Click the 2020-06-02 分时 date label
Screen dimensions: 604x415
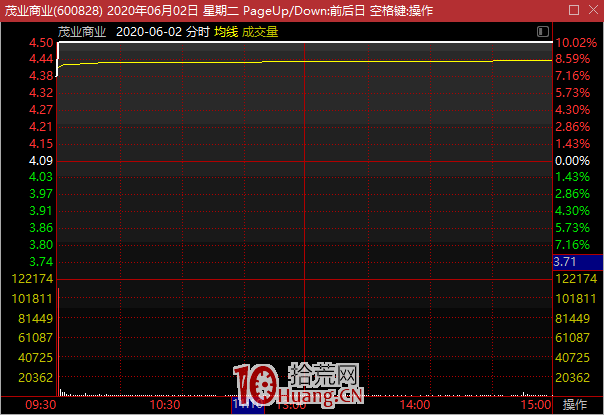pyautogui.click(x=163, y=32)
